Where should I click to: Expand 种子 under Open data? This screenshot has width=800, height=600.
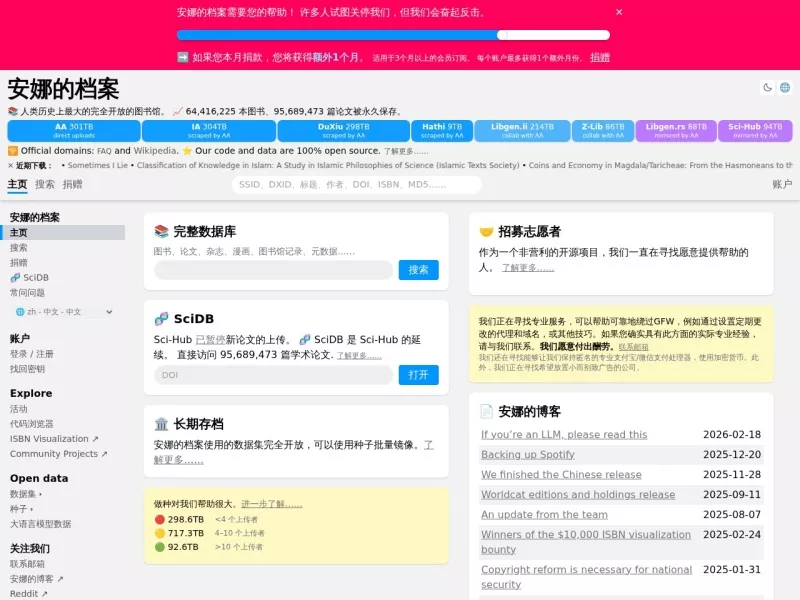21,509
